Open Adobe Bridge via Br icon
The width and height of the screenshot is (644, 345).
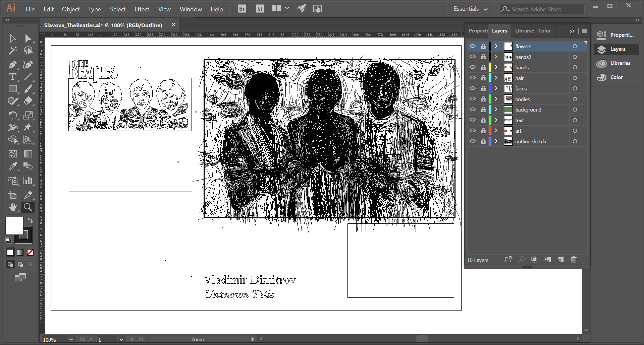[242, 9]
